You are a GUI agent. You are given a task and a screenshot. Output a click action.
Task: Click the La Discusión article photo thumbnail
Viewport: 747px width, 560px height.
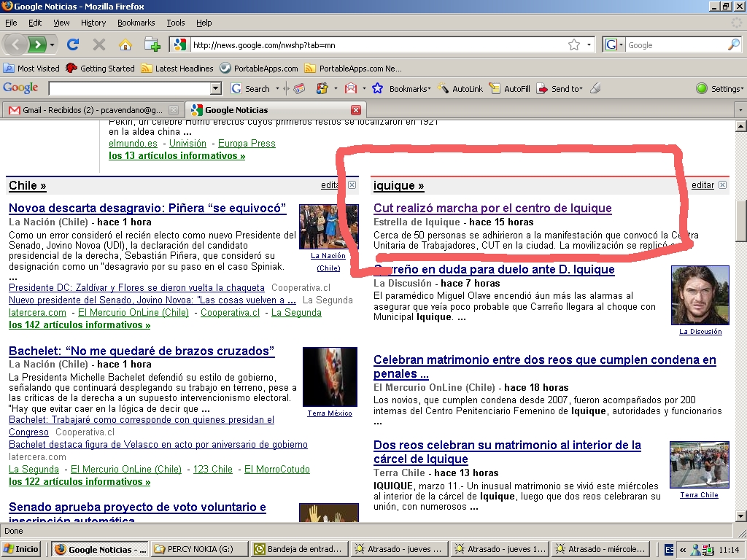pos(700,295)
